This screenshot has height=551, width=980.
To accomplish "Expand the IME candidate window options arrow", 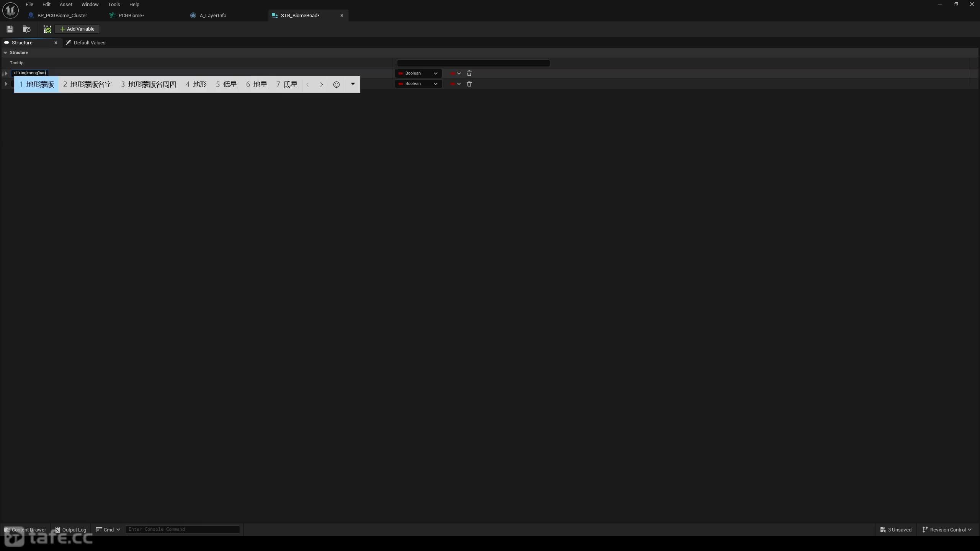I will point(353,84).
